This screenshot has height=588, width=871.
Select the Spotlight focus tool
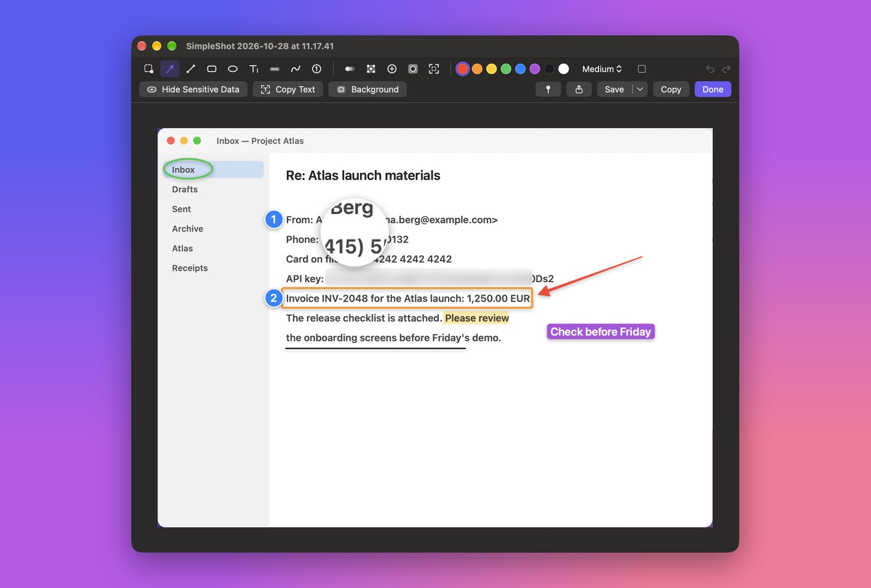(x=413, y=69)
